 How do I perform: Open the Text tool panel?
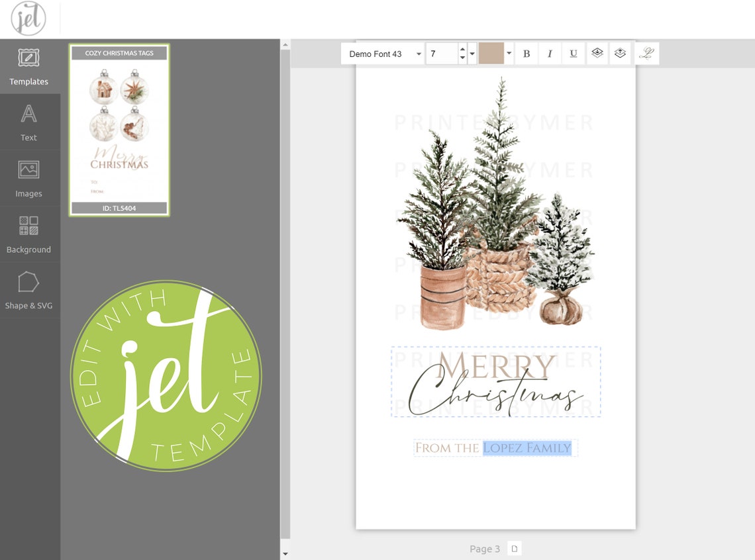[x=28, y=122]
